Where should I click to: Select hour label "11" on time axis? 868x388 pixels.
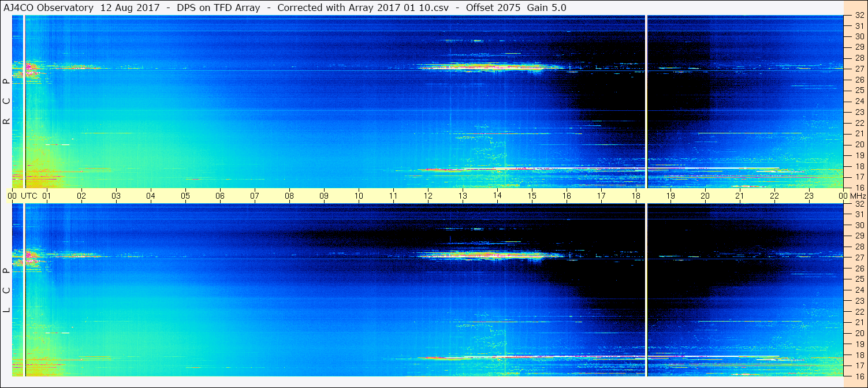point(393,196)
